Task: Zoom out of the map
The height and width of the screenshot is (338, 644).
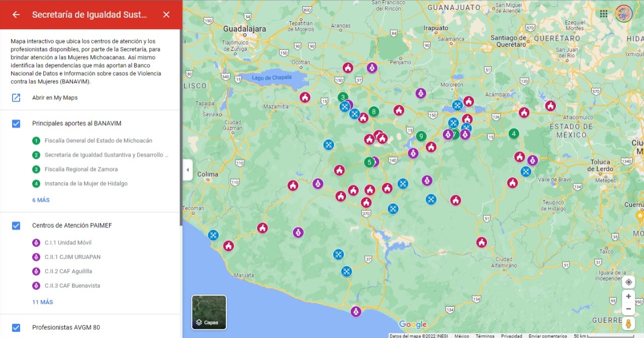Action: click(x=628, y=309)
